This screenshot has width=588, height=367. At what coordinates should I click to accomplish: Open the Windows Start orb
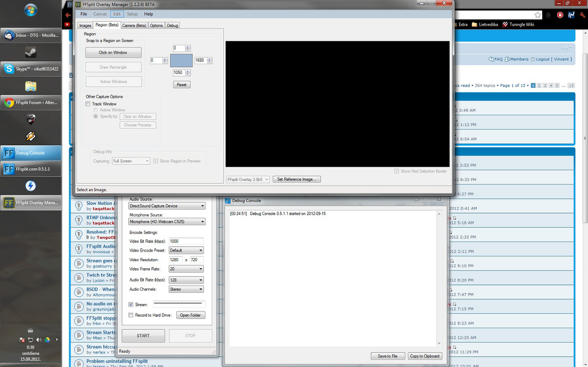tap(31, 10)
